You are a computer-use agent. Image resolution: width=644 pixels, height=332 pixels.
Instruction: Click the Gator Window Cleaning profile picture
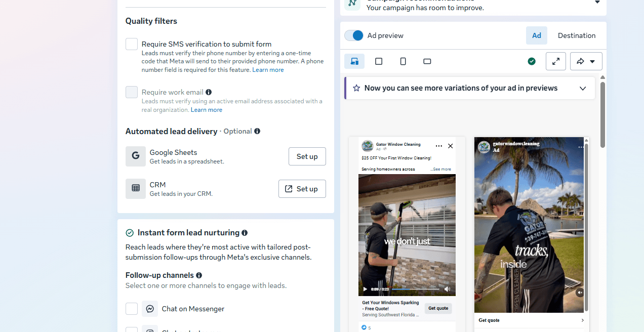[368, 146]
